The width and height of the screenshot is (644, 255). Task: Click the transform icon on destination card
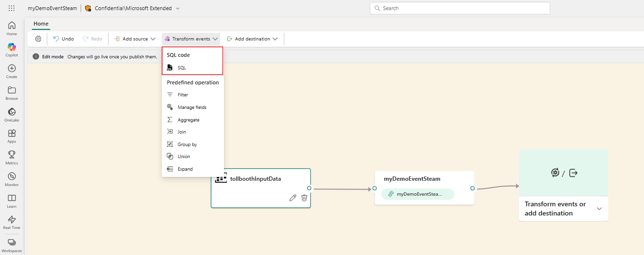555,173
